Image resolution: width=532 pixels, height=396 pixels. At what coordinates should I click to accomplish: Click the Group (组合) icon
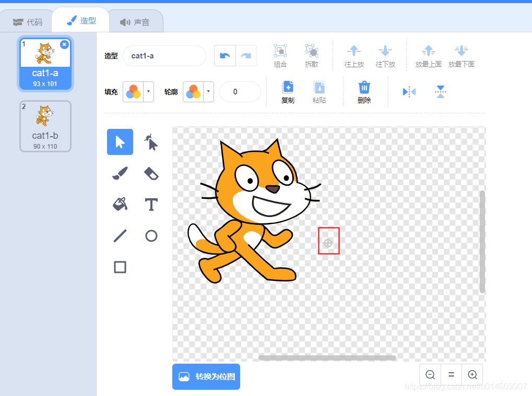point(280,56)
